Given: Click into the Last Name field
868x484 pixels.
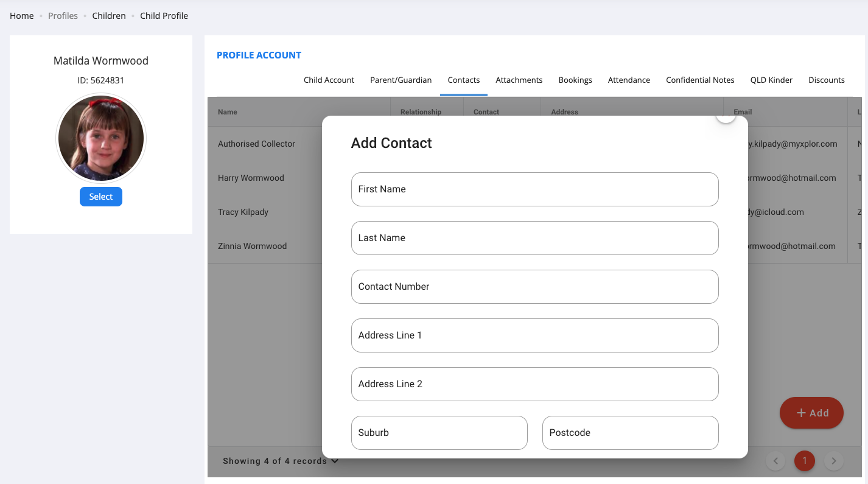Looking at the screenshot, I should pos(535,238).
